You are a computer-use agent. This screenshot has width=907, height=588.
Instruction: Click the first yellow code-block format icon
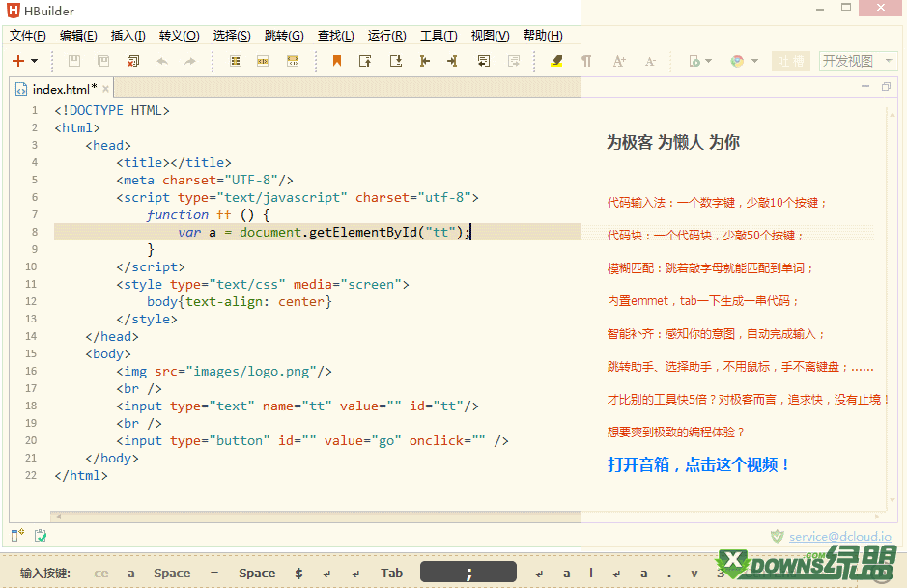(236, 61)
